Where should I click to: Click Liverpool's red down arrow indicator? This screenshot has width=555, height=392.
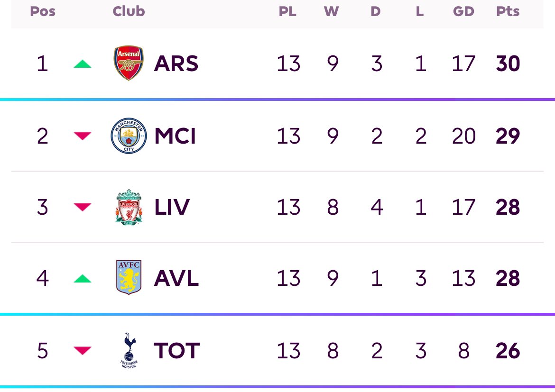click(x=83, y=207)
